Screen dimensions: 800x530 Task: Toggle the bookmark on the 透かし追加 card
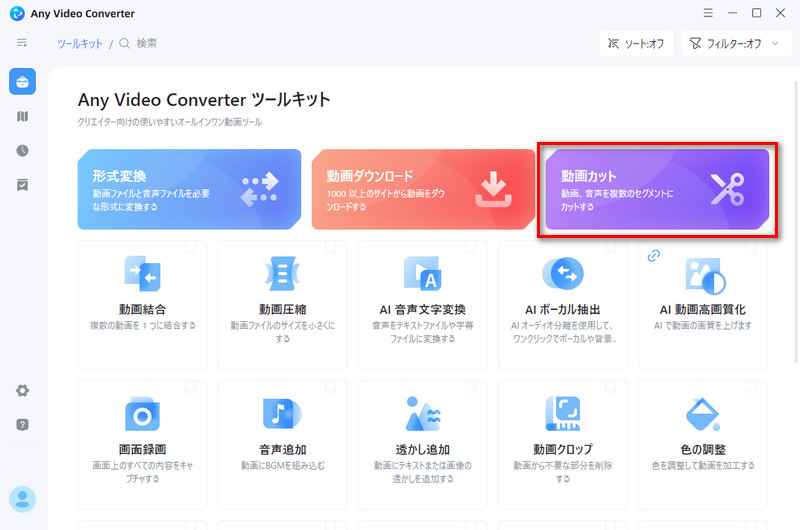470,387
